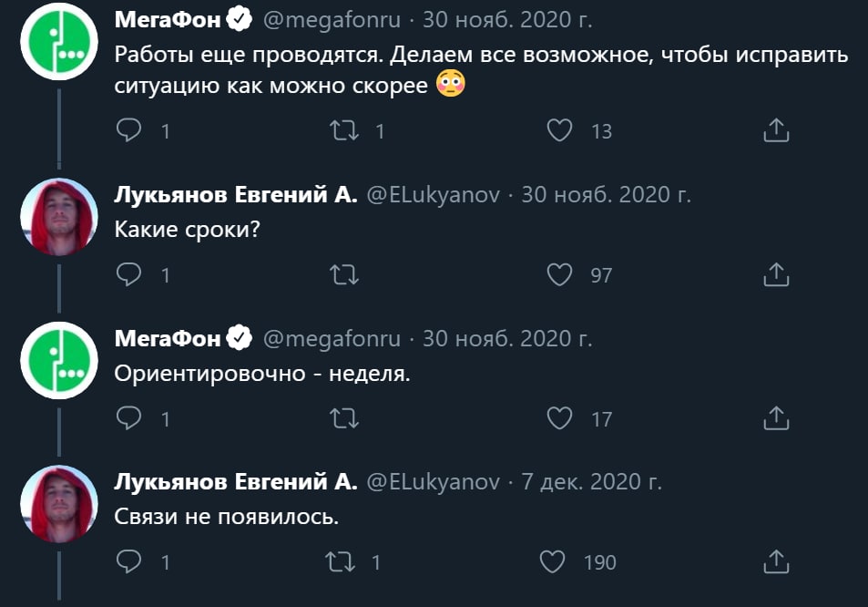868x607 pixels.
Task: Share the "Какие сроки?" tweet
Action: [774, 274]
